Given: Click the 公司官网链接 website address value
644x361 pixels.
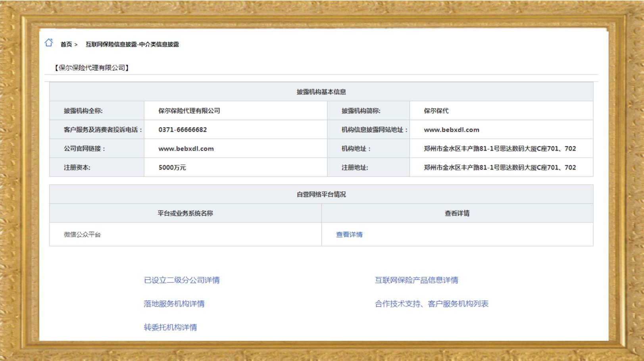Looking at the screenshot, I should pos(186,149).
